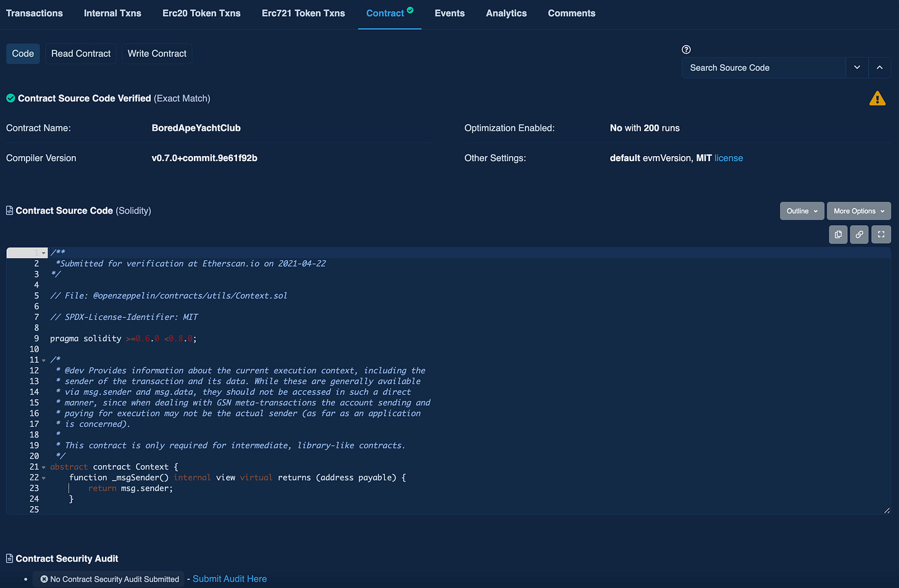Copy source code to clipboard icon

(x=838, y=234)
